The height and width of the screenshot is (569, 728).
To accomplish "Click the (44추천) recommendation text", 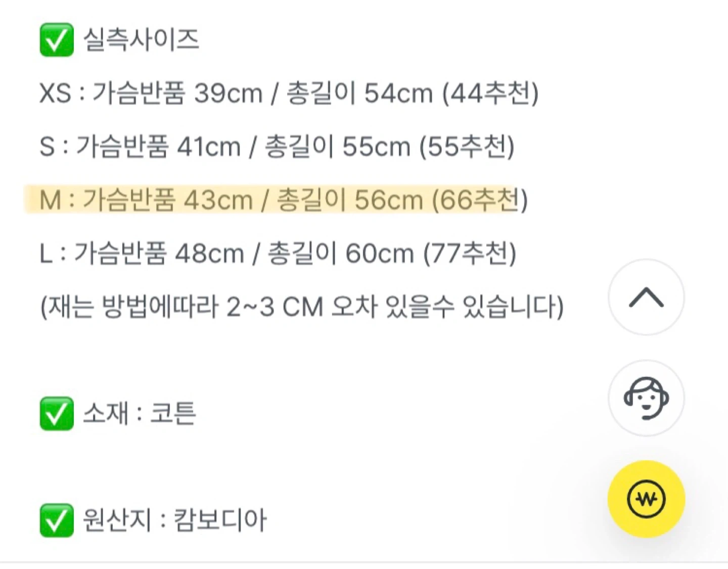I will coord(490,94).
